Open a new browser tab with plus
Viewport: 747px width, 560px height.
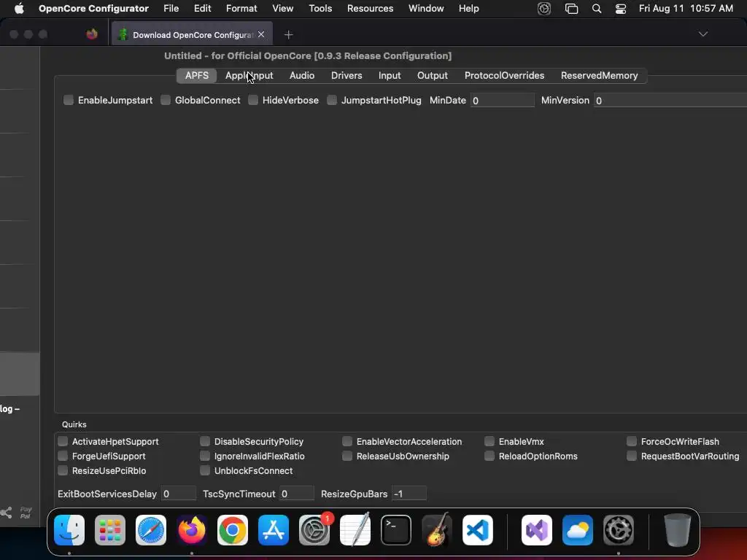288,35
